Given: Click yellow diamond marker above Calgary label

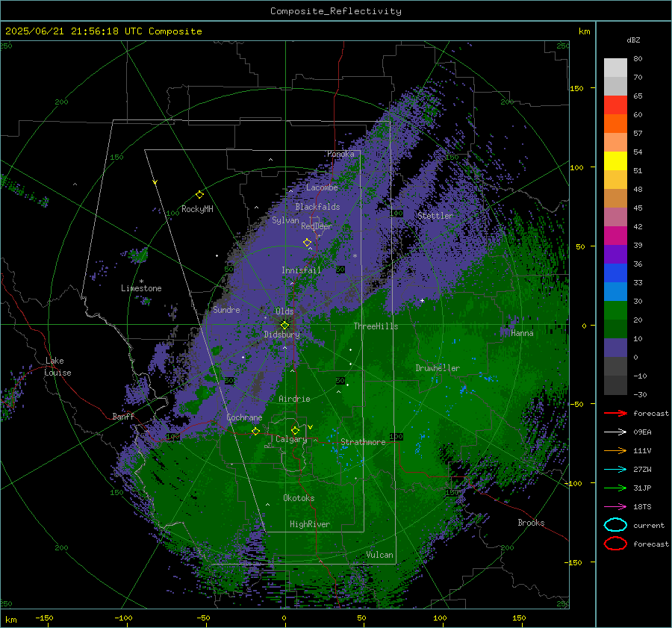Looking at the screenshot, I should [295, 430].
